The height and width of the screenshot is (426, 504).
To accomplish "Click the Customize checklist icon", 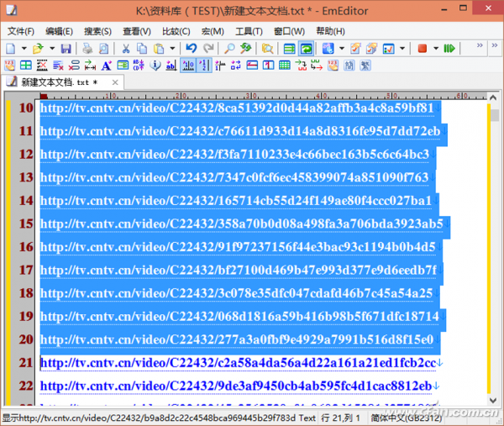I will pyautogui.click(x=388, y=49).
